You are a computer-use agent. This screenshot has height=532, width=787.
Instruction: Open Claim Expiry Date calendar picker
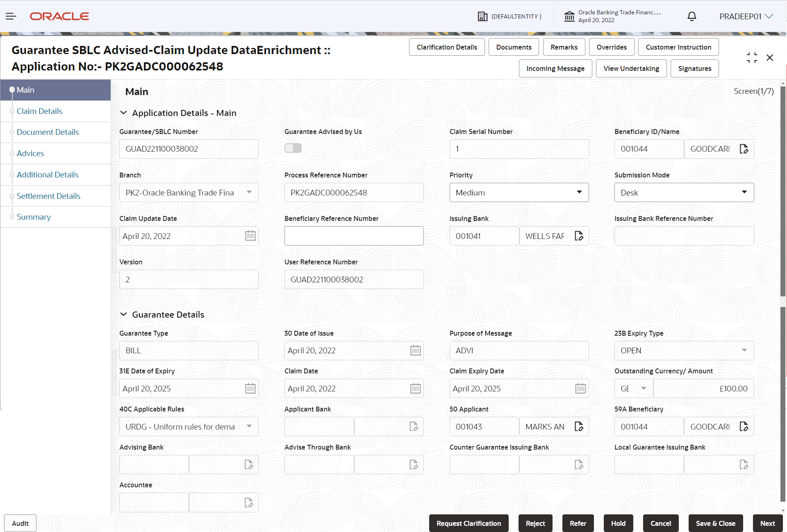[x=580, y=389]
